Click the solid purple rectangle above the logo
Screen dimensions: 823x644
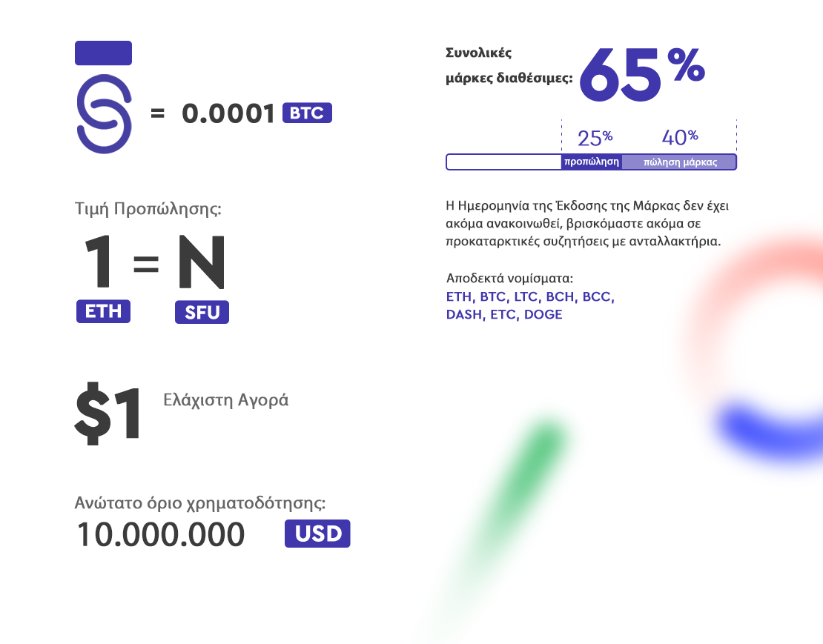(103, 53)
